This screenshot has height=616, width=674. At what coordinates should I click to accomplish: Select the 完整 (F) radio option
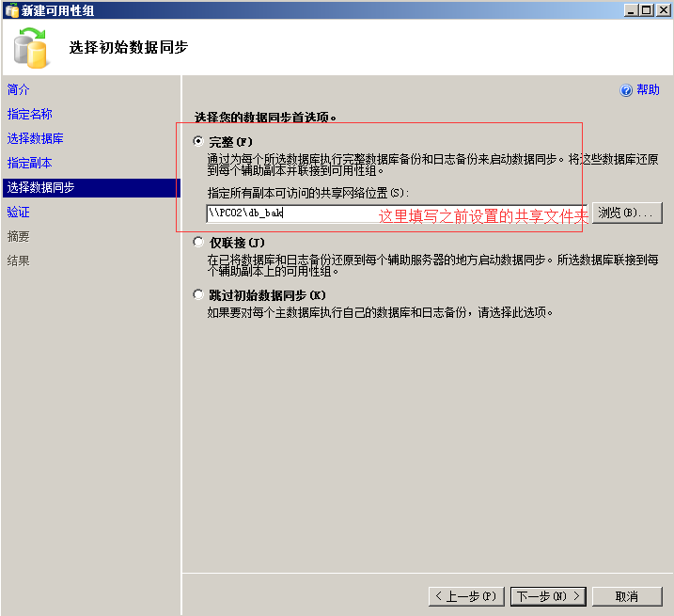[x=197, y=141]
